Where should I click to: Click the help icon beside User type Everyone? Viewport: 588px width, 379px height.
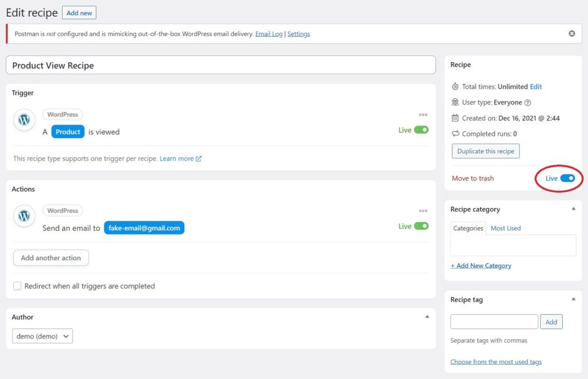[528, 103]
